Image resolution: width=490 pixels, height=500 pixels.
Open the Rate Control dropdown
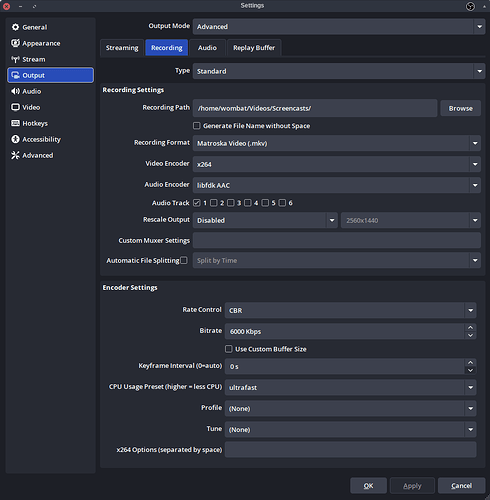pyautogui.click(x=351, y=310)
